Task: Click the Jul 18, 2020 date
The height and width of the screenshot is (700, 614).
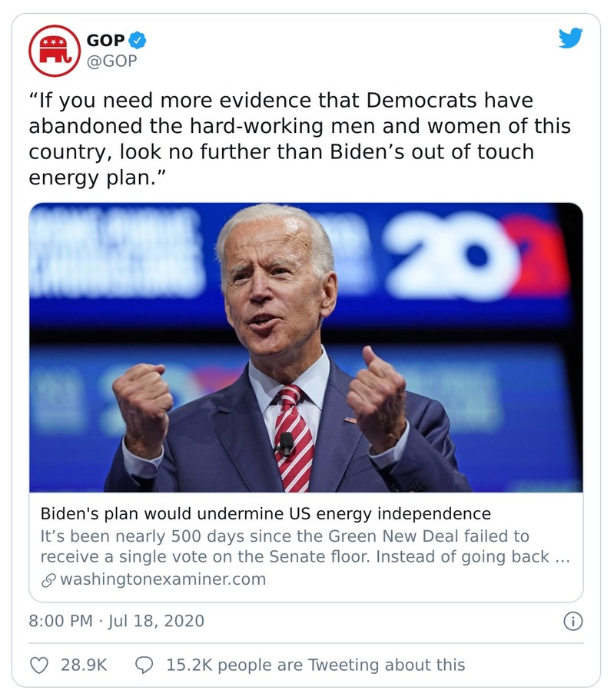Action: [157, 621]
